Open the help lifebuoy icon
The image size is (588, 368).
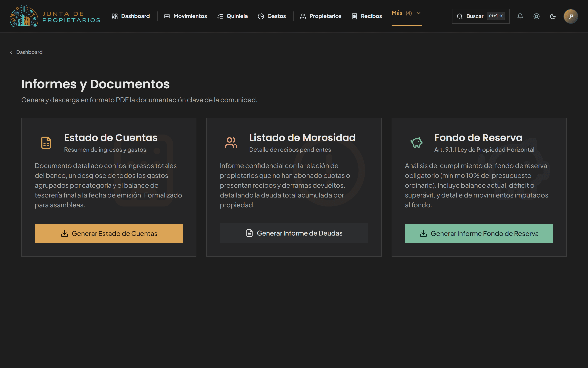[537, 16]
